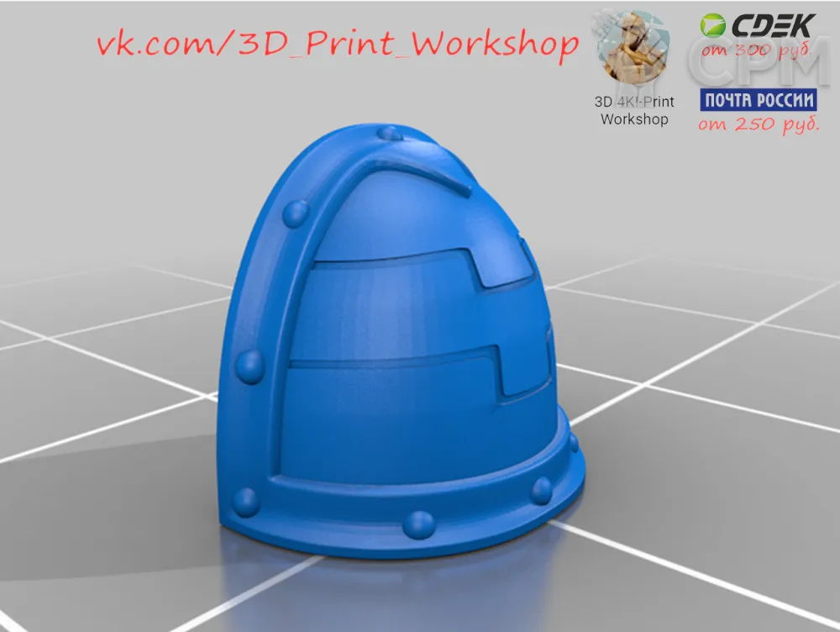Click the top rivet on shoulder pad

coord(389,134)
